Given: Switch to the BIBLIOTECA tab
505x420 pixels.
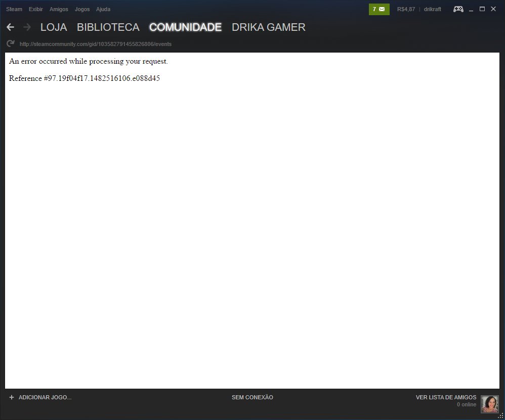Looking at the screenshot, I should click(108, 27).
